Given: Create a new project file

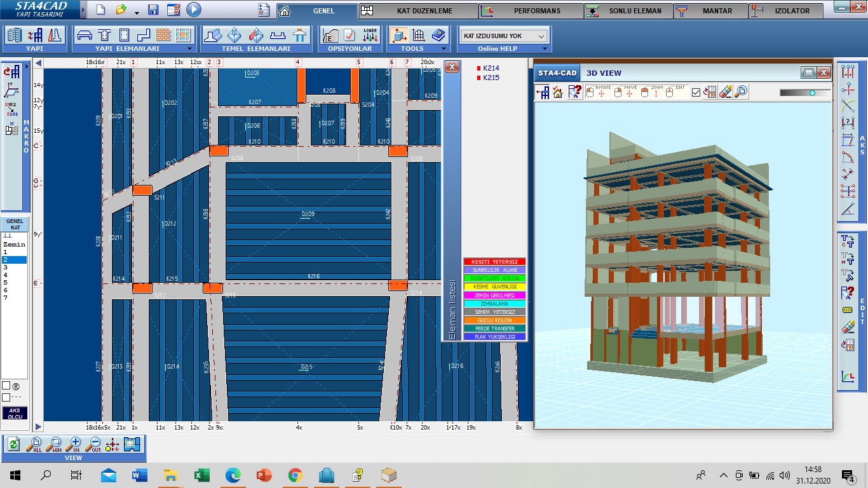Looking at the screenshot, I should (100, 10).
